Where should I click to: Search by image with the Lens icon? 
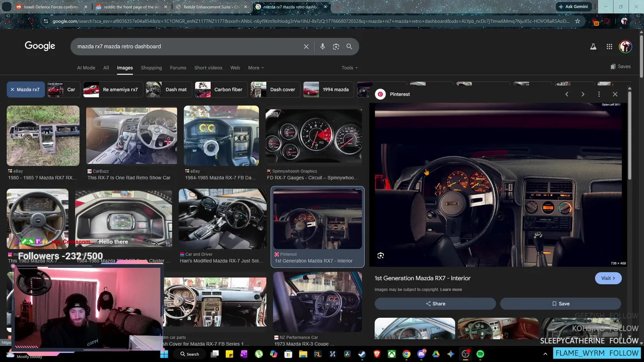[x=336, y=46]
